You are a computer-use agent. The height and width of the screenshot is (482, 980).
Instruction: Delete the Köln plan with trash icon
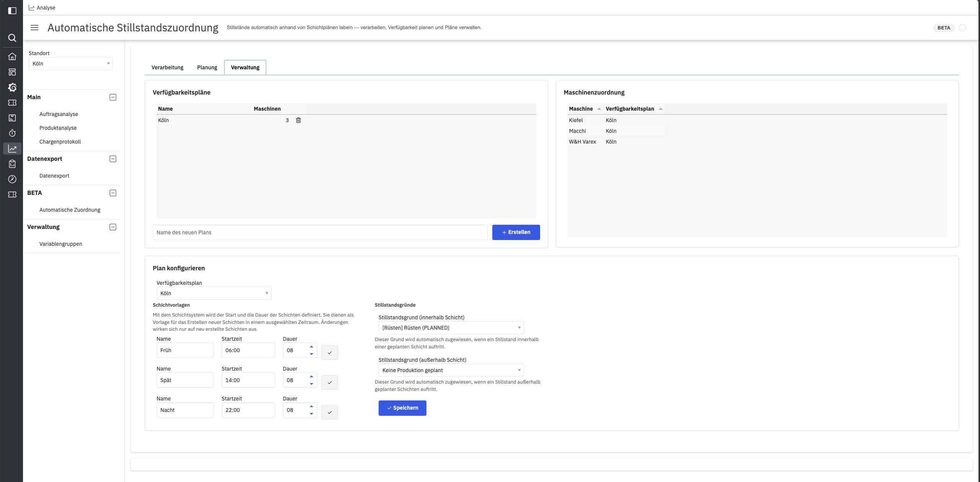[299, 120]
